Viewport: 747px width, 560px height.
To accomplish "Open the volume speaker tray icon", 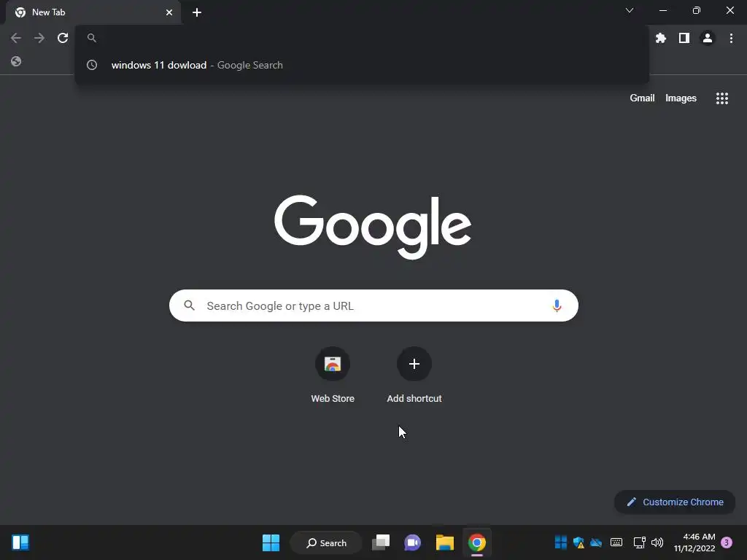I will [x=657, y=542].
